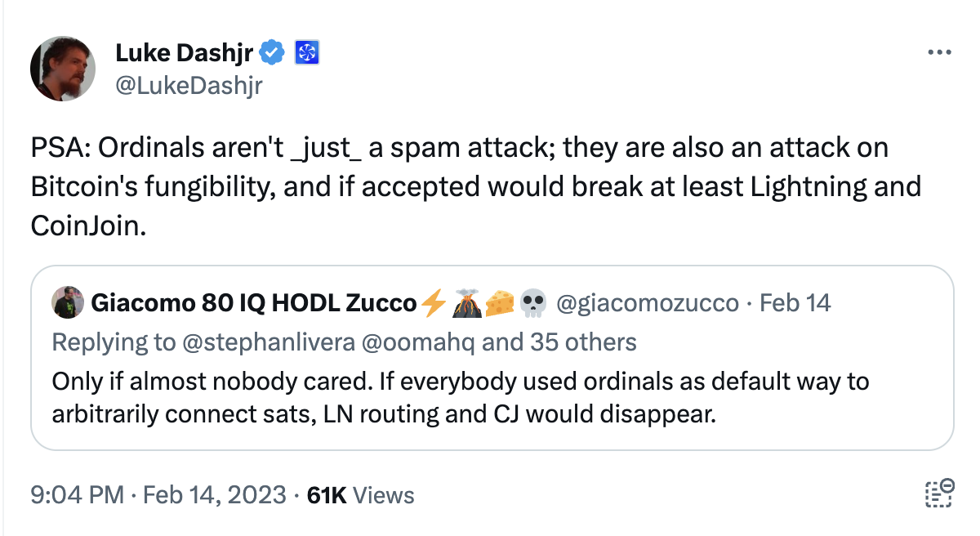Click the lightning bolt emoji in name

tap(434, 303)
